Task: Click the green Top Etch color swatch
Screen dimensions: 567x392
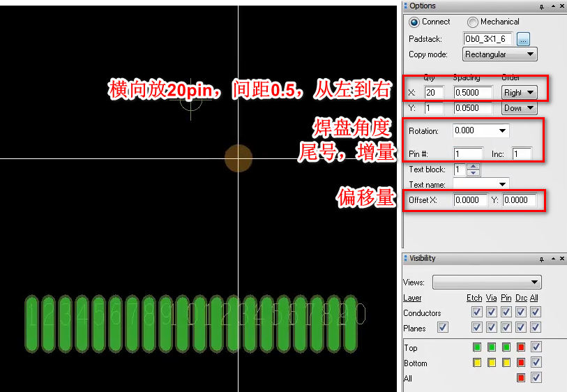Action: (477, 347)
